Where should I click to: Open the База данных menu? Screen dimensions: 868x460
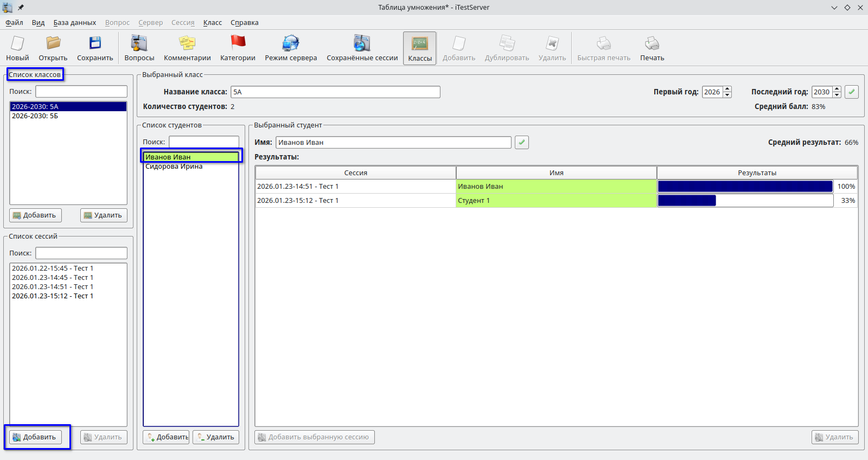[74, 23]
